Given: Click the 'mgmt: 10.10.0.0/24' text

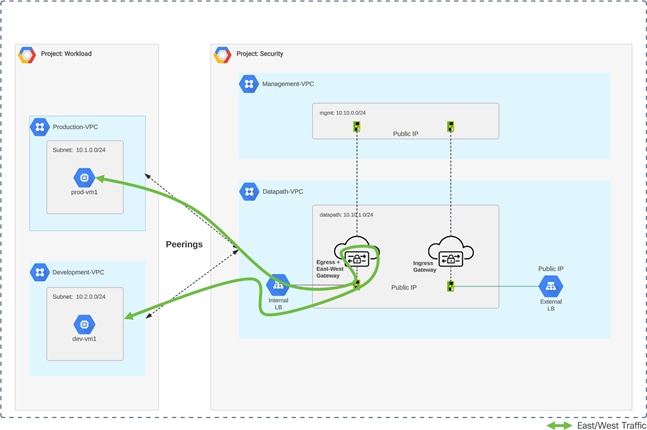Looking at the screenshot, I should (x=342, y=113).
